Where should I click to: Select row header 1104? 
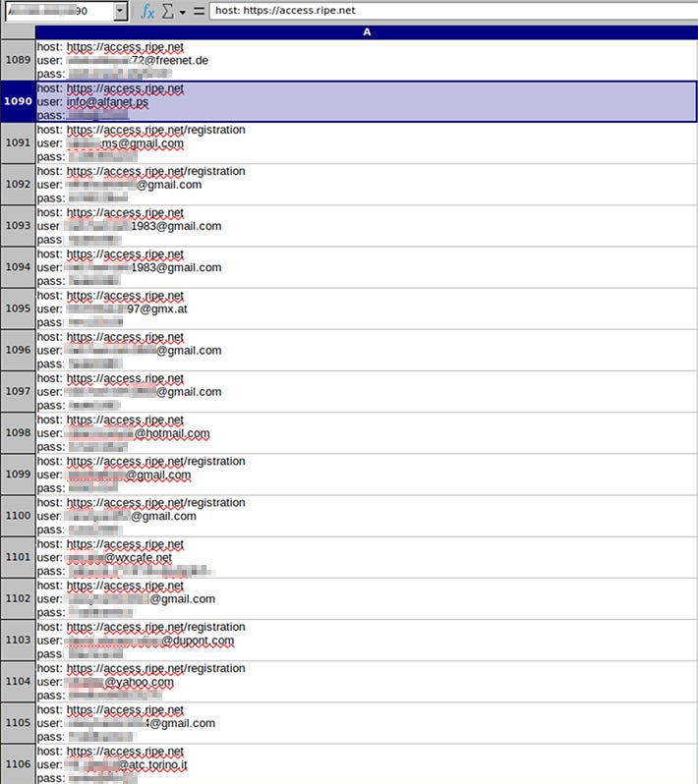(x=18, y=682)
